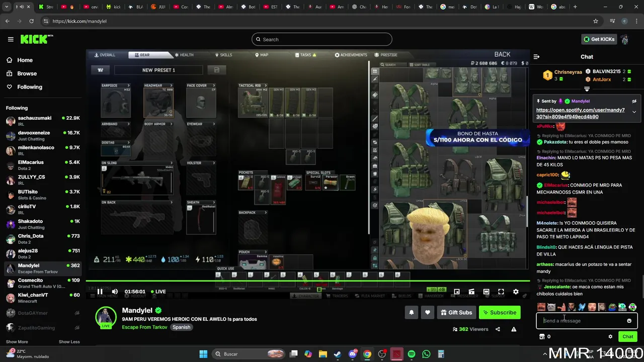Open sachauzumaki channel
Image resolution: width=644 pixels, height=362 pixels.
pos(43,121)
